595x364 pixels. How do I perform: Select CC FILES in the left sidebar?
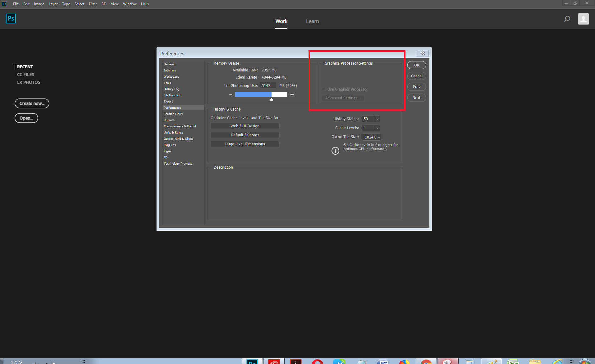(x=26, y=75)
